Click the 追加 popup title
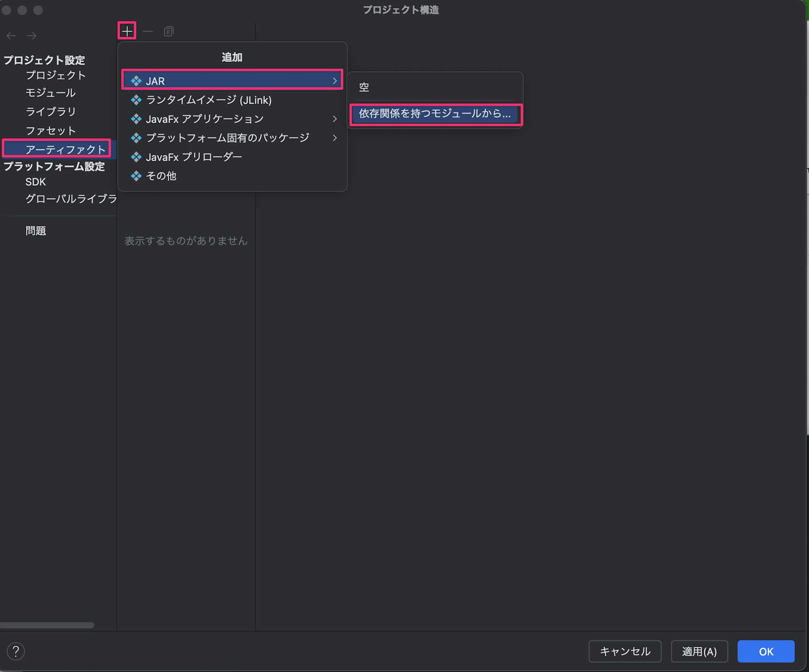 [x=232, y=57]
